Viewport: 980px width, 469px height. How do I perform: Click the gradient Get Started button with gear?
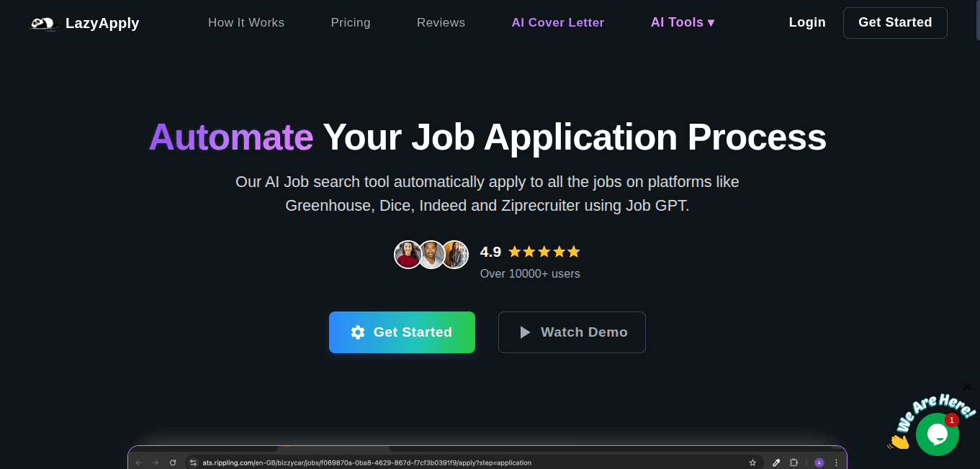(402, 332)
